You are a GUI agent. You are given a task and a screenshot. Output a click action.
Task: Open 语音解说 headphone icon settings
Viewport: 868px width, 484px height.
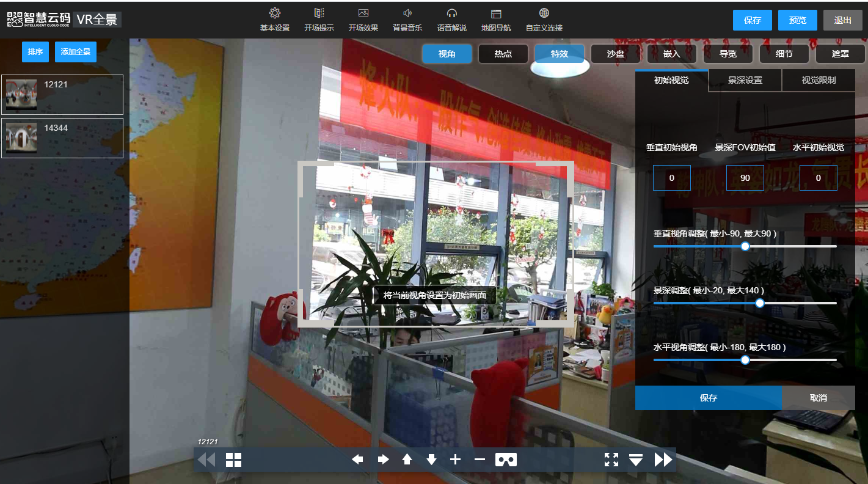point(452,13)
